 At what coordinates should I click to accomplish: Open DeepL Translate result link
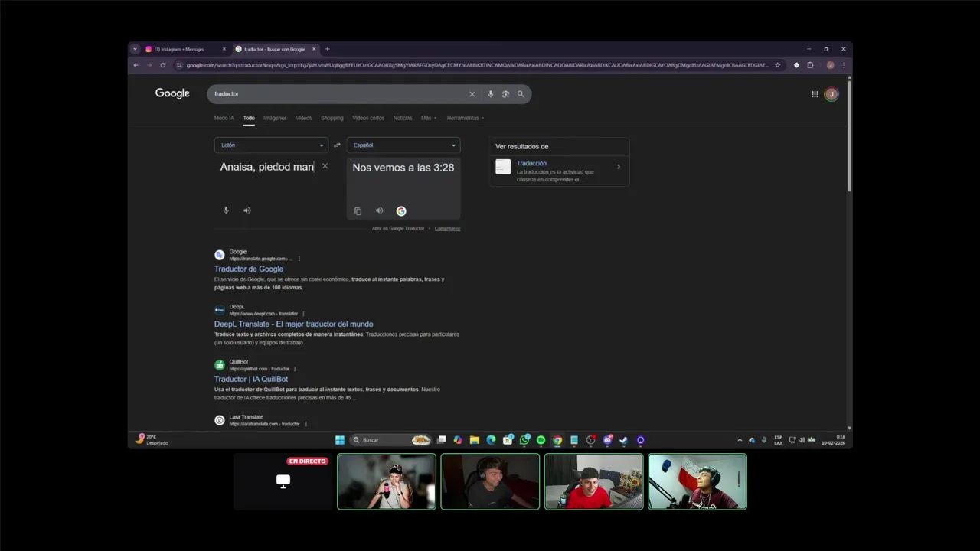click(x=294, y=324)
